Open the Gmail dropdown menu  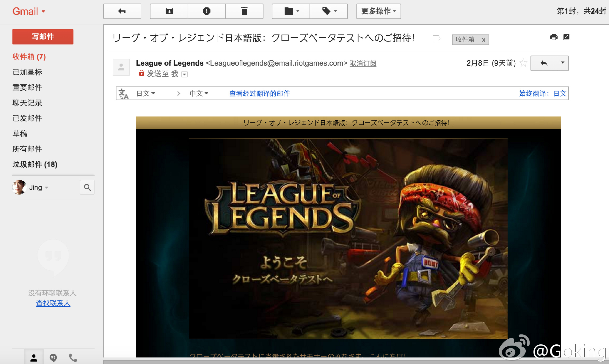29,11
